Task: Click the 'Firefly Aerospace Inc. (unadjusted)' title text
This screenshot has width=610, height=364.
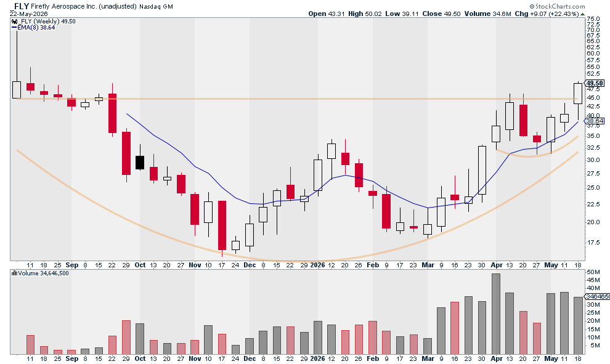Action: [84, 6]
